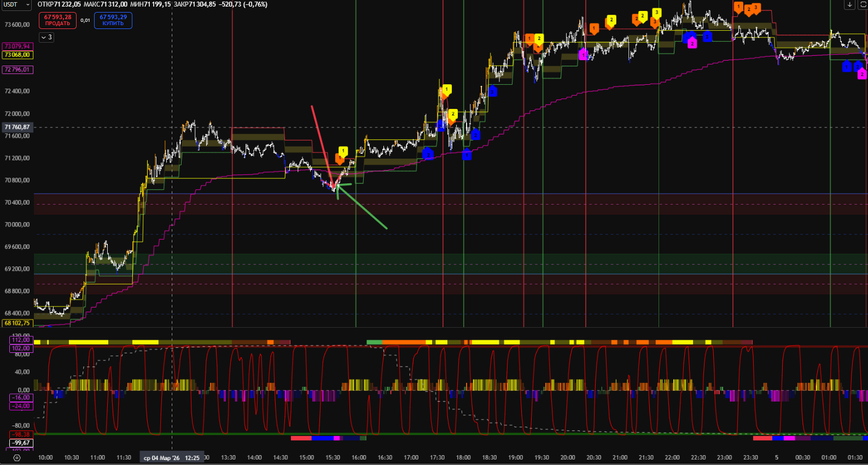Click the blue КУПИТЬ buy button
Screen dimensions: 868x465
(x=113, y=20)
